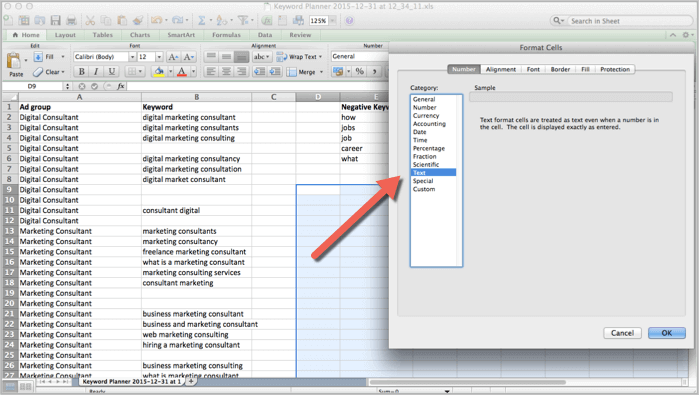Viewport: 699px width, 395px height.
Task: Open the Protection tab in Format Cells
Action: coord(615,69)
